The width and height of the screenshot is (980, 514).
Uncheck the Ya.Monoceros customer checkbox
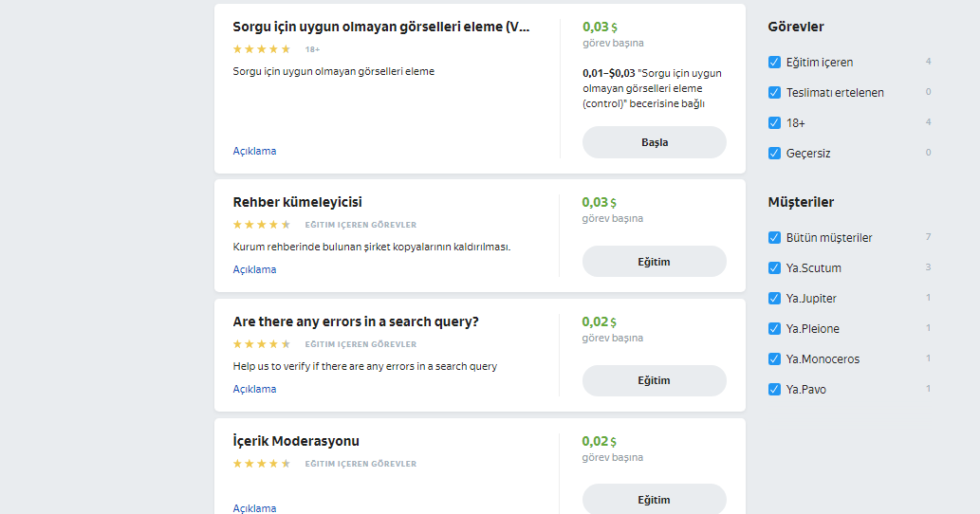[x=774, y=358]
